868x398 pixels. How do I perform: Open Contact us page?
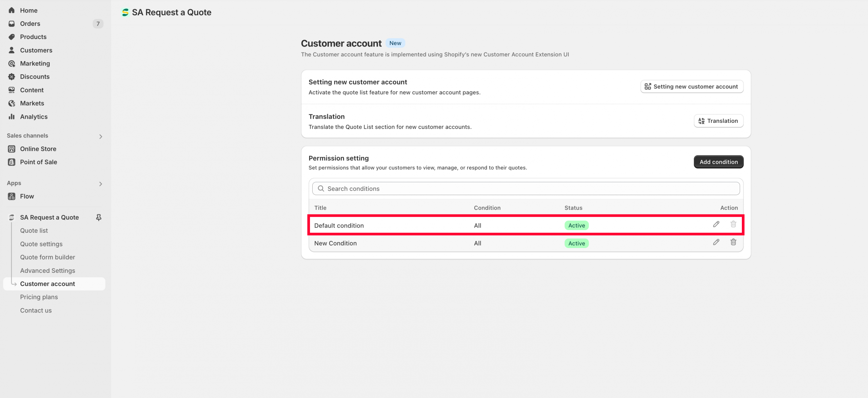[x=36, y=310]
